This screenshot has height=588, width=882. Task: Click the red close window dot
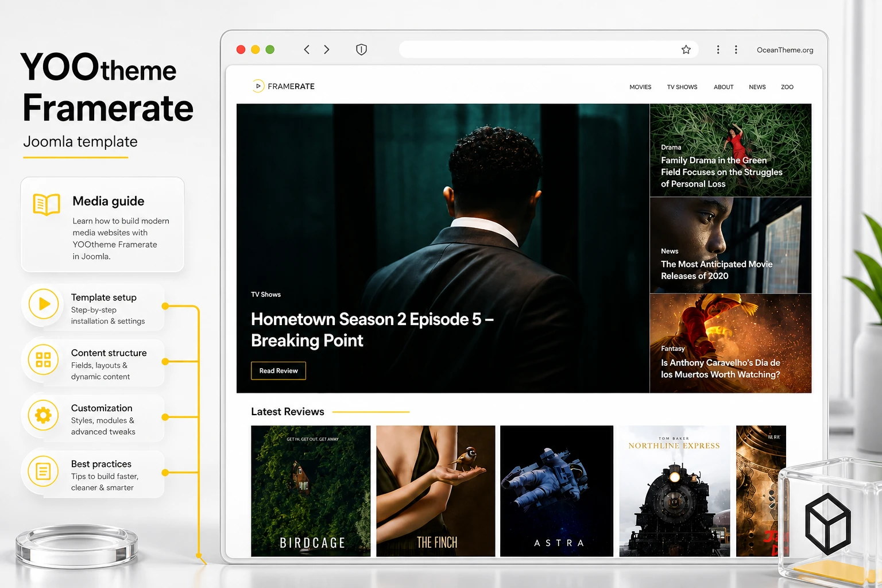coord(241,49)
